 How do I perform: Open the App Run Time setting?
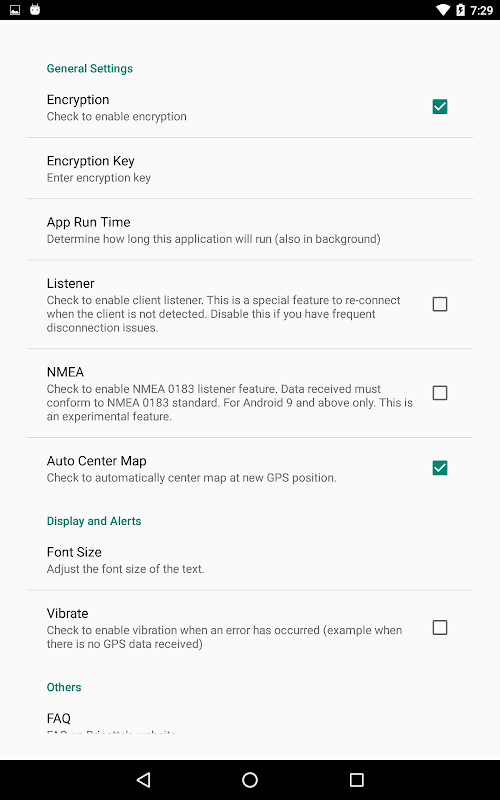250,230
